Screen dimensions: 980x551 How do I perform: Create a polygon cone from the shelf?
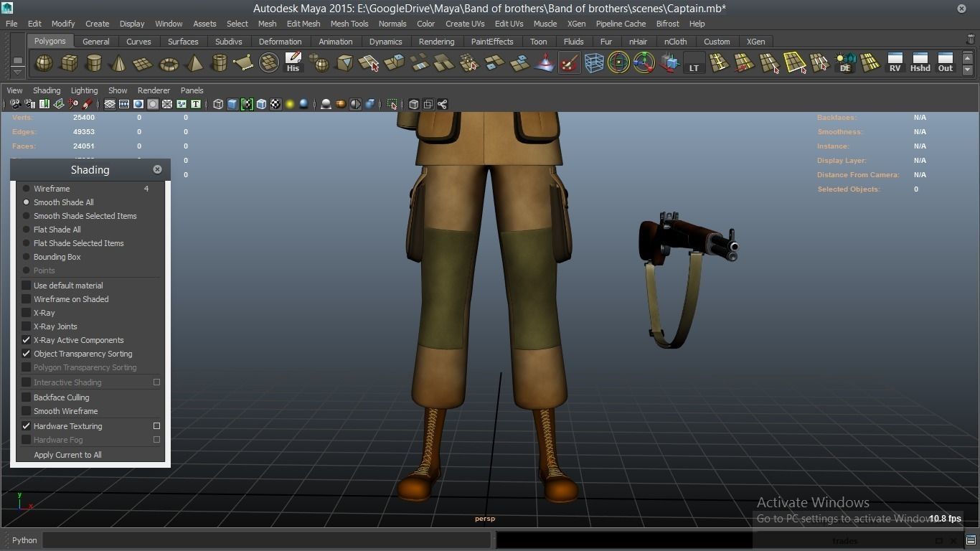(118, 63)
